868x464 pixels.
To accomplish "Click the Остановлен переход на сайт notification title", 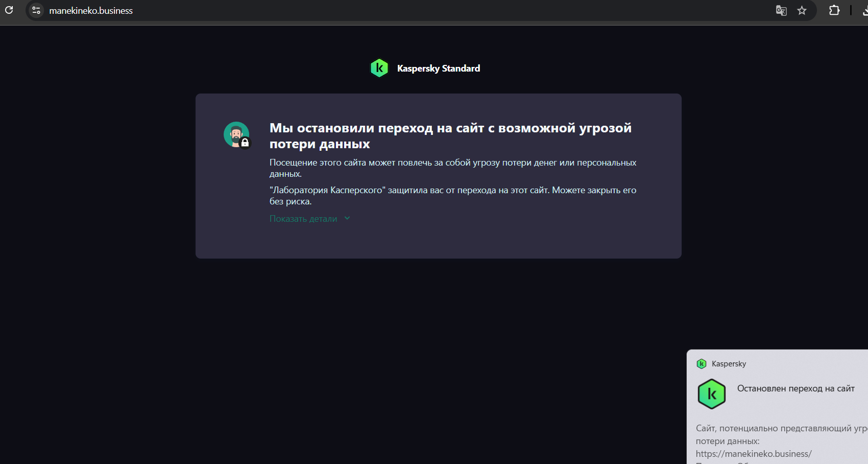I will pyautogui.click(x=796, y=388).
